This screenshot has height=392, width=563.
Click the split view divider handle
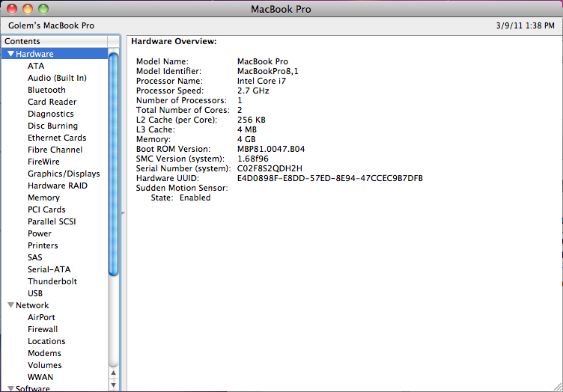click(x=123, y=213)
